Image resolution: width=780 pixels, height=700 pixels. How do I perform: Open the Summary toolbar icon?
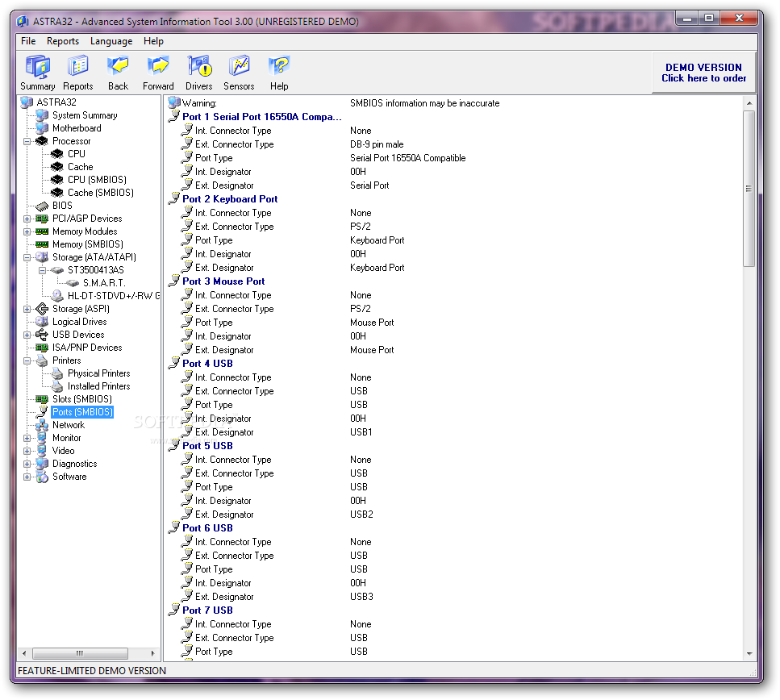tap(37, 73)
